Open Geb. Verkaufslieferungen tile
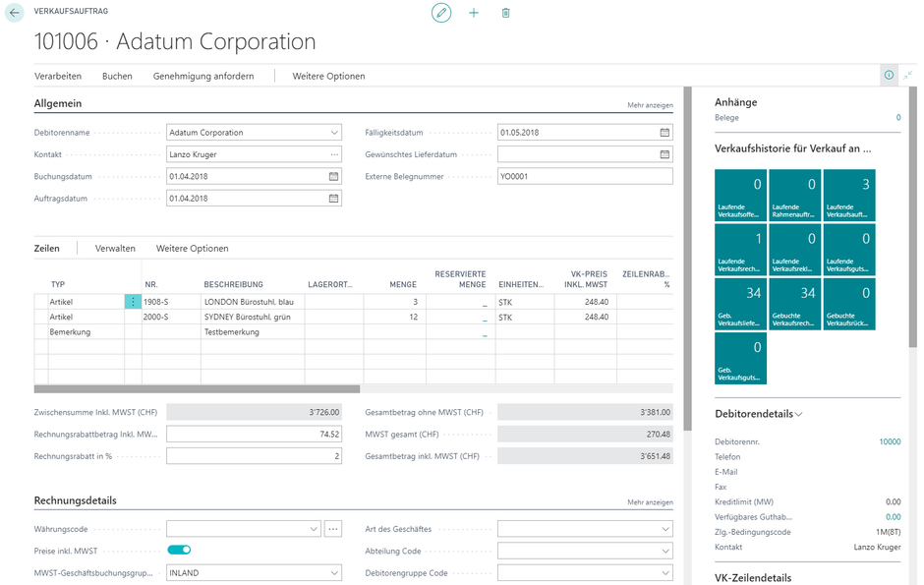924x585 pixels. pos(741,304)
